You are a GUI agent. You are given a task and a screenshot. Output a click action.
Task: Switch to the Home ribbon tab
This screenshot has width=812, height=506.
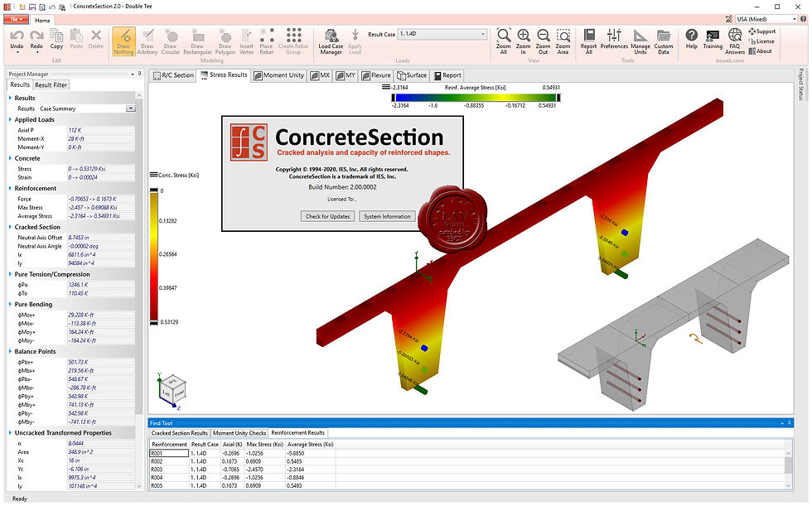[x=42, y=20]
